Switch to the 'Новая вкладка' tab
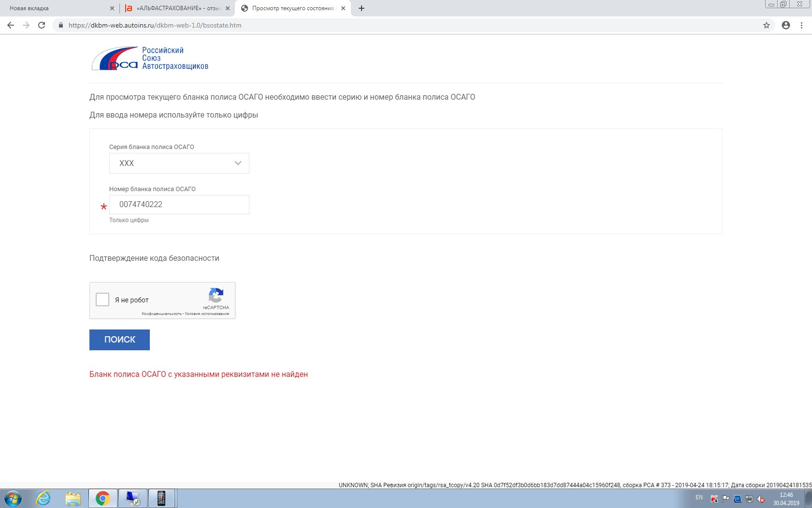Image resolution: width=812 pixels, height=508 pixels. pos(58,8)
